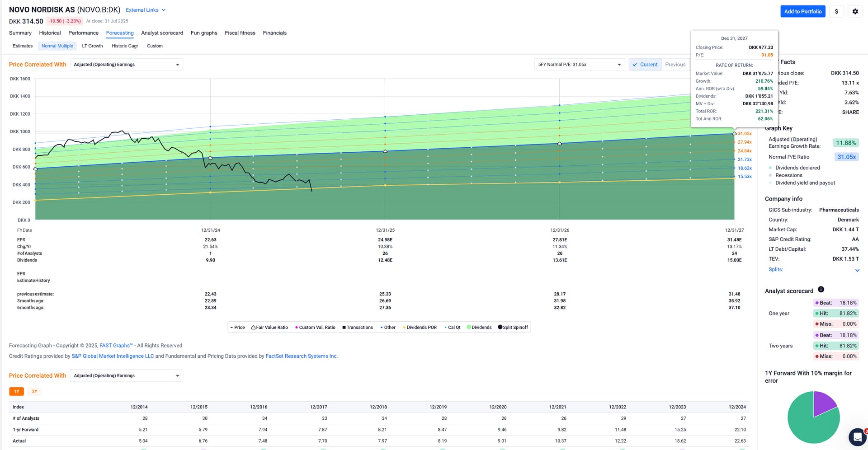Open the External Links dropdown
The width and height of the screenshot is (868, 450).
(146, 10)
